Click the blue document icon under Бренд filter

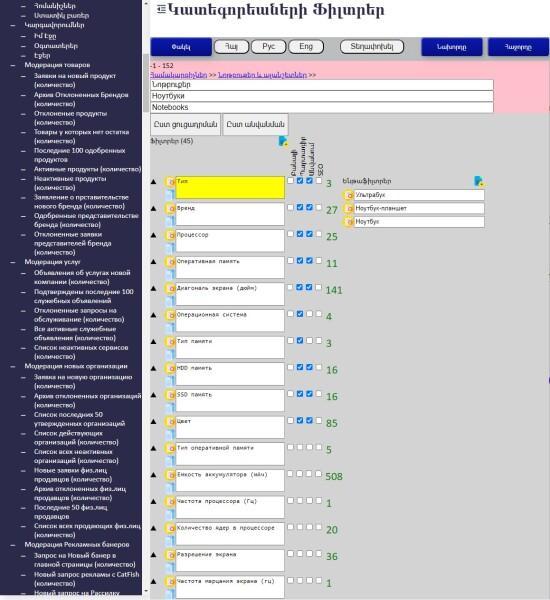(170, 220)
